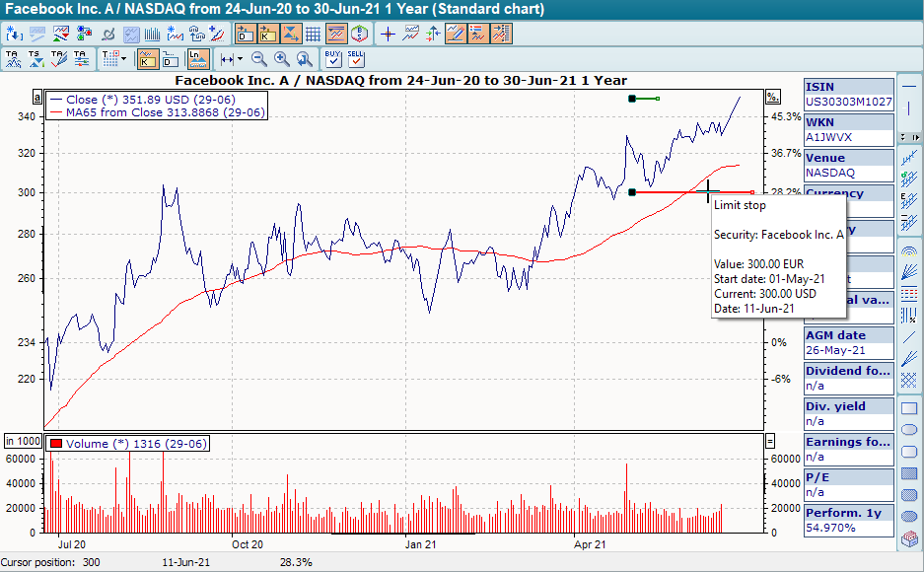Click the Perform. 1y info field
Image resolution: width=924 pixels, height=572 pixels.
848,513
